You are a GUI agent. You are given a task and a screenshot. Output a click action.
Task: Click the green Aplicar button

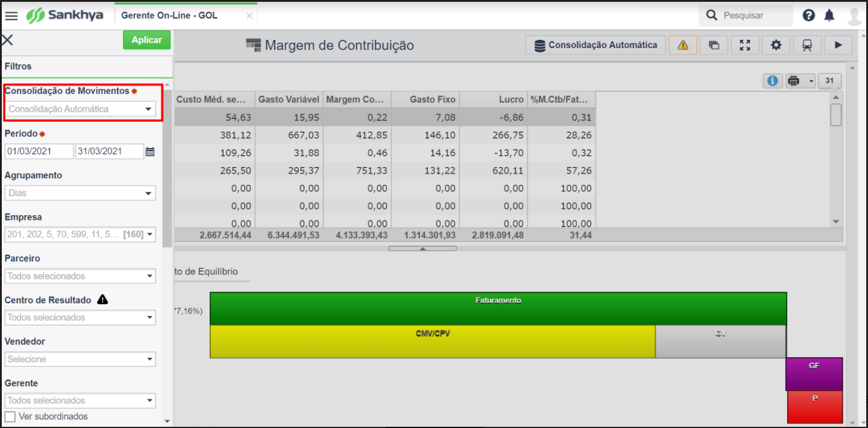click(147, 40)
